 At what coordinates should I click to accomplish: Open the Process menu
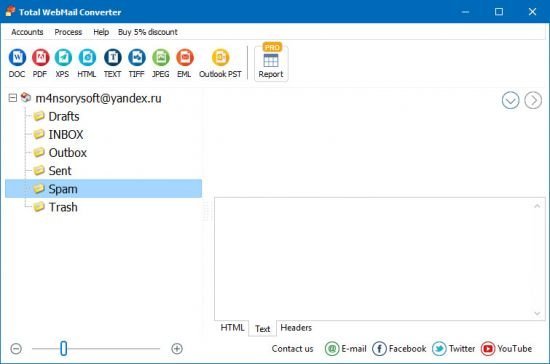pos(68,32)
